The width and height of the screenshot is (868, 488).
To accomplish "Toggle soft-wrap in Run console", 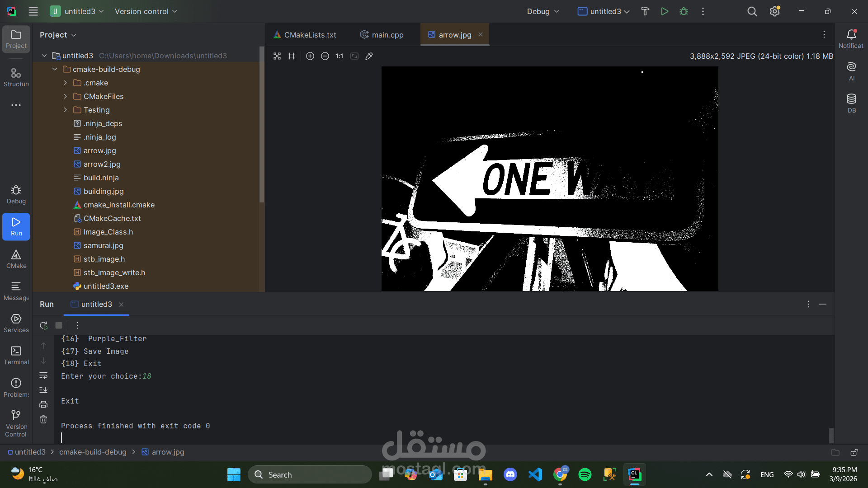I will pyautogui.click(x=43, y=375).
